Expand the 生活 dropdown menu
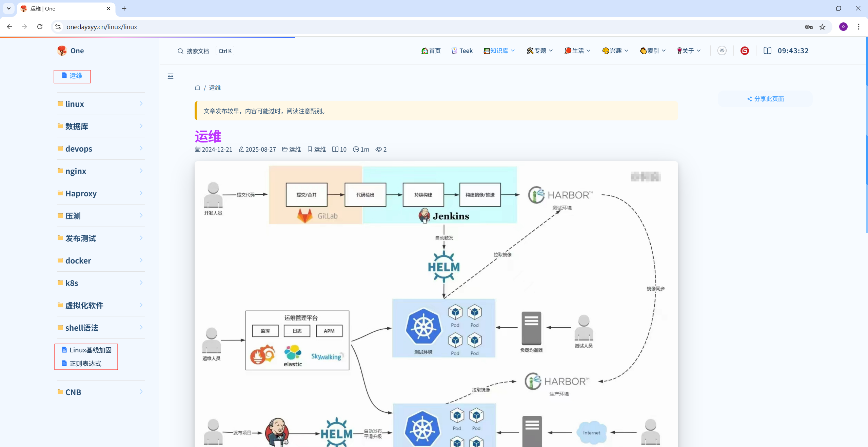Screen dimensions: 868x447 point(577,51)
